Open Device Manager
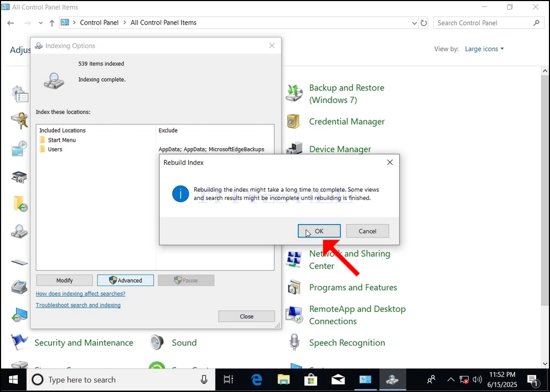Viewport: 550px width, 392px height. 340,149
